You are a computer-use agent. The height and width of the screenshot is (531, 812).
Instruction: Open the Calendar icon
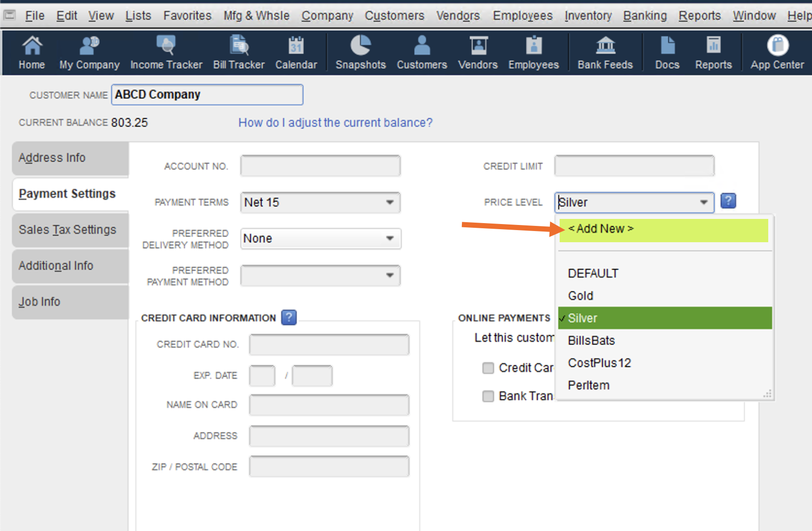click(x=296, y=52)
